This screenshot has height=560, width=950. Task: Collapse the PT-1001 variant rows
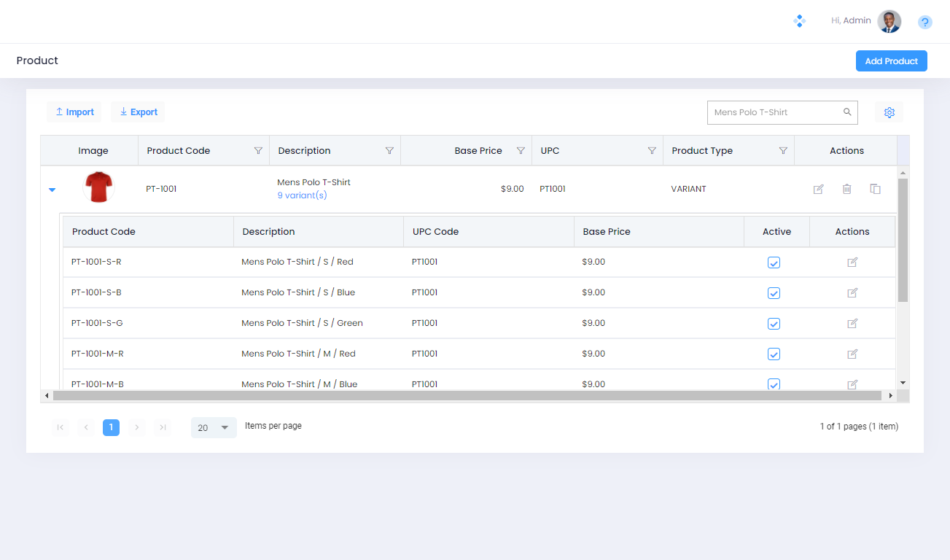52,190
